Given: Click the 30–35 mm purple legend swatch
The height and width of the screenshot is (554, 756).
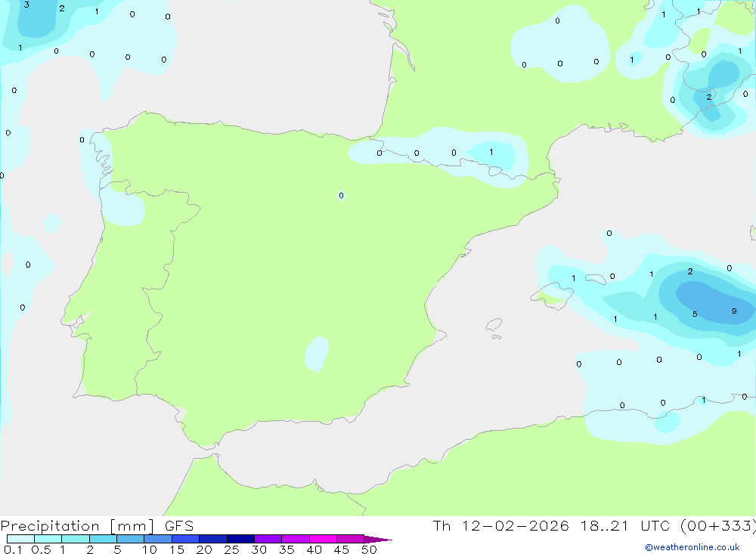Looking at the screenshot, I should (x=268, y=539).
